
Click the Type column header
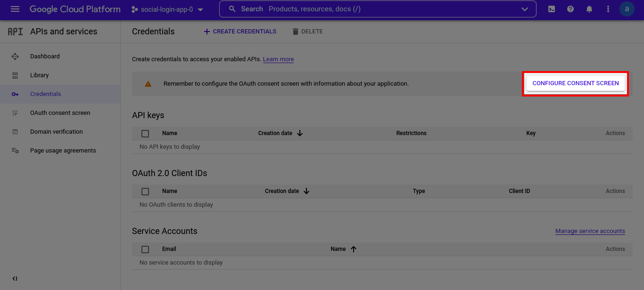419,191
